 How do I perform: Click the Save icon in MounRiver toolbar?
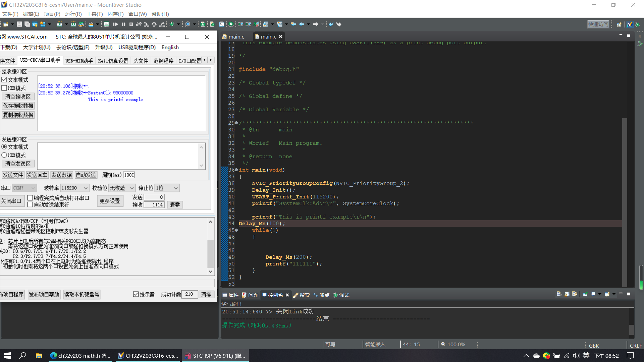click(x=19, y=24)
